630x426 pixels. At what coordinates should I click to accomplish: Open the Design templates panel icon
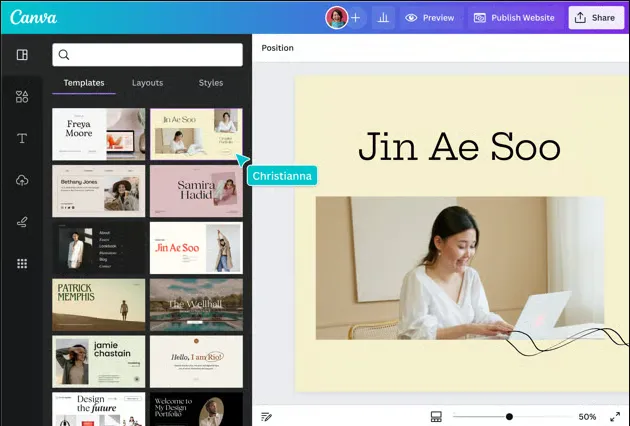22,55
